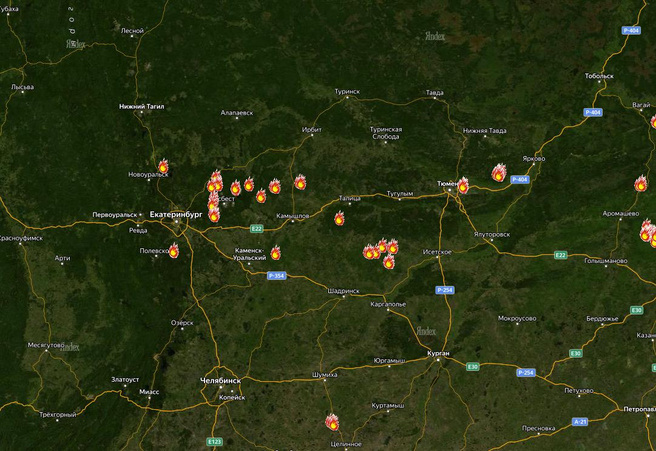The width and height of the screenshot is (656, 451).
Task: Click the fire marker north of Камышлов
Action: tap(300, 182)
